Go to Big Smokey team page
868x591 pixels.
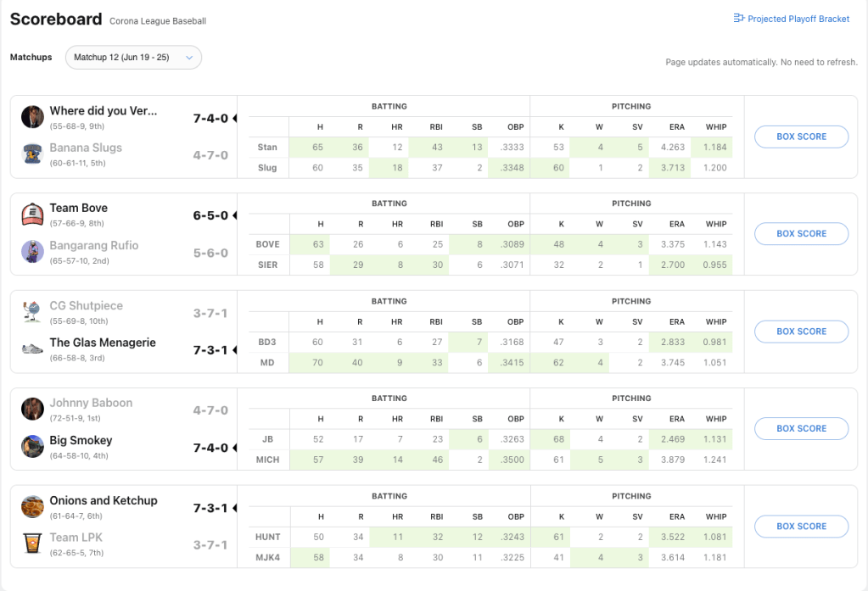[81, 440]
